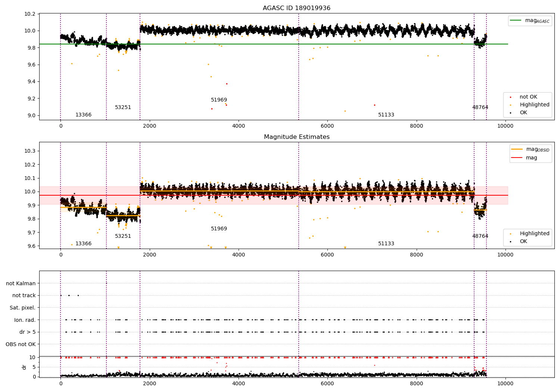Click the 'Ion. rad.' row label
This screenshot has height=392, width=560.
25,320
